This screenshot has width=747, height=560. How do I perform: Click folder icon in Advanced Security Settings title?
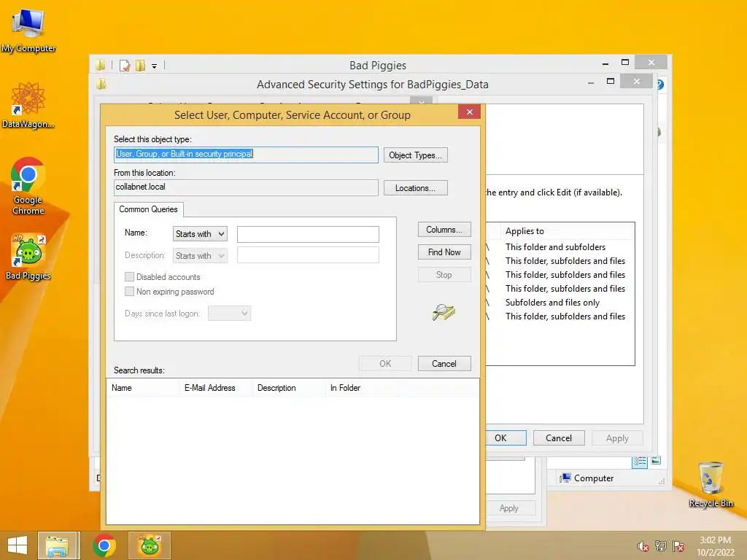[x=101, y=85]
